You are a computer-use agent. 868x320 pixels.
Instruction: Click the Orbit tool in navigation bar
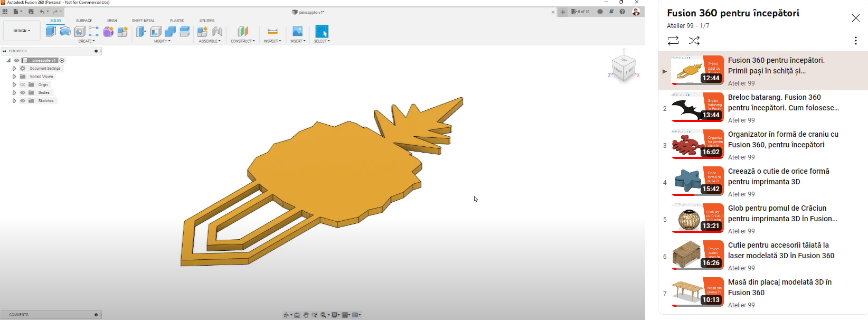286,315
